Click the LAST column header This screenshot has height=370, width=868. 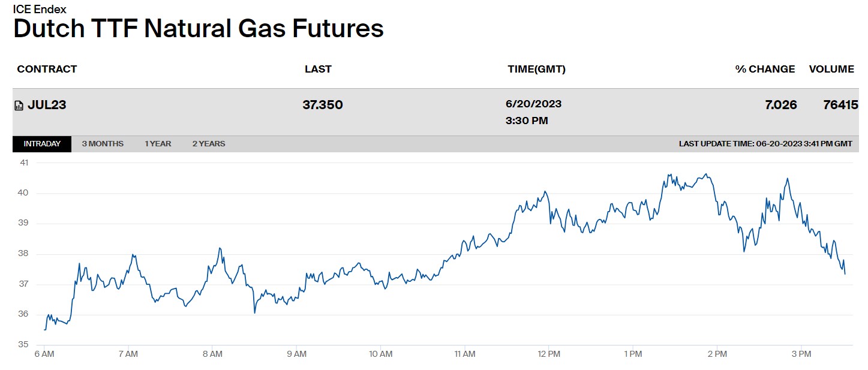click(318, 69)
